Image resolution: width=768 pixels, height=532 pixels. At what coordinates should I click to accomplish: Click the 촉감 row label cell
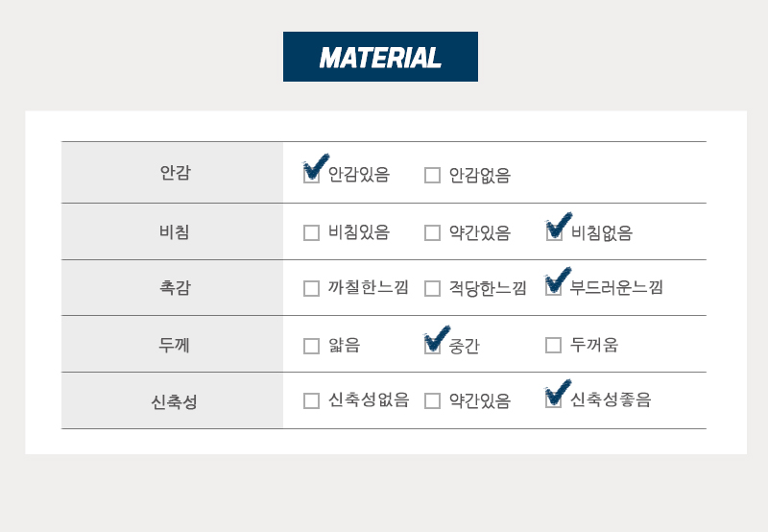pyautogui.click(x=173, y=288)
